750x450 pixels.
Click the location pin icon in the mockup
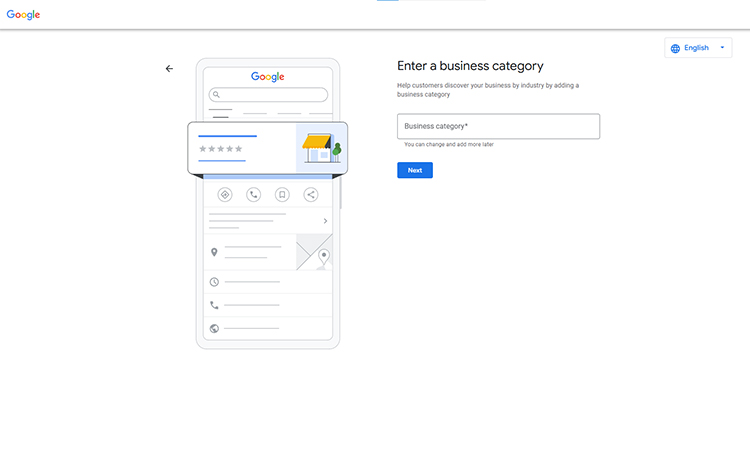point(214,252)
